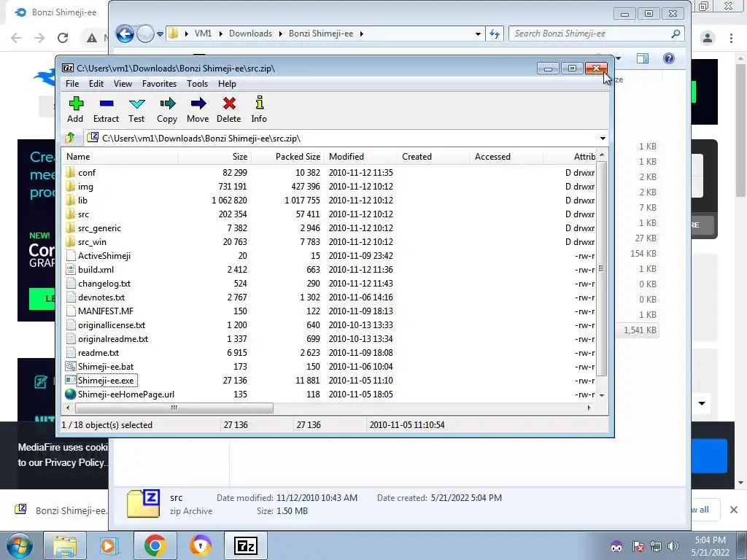Refresh the Explorer address bar
The width and height of the screenshot is (747, 560).
495,34
